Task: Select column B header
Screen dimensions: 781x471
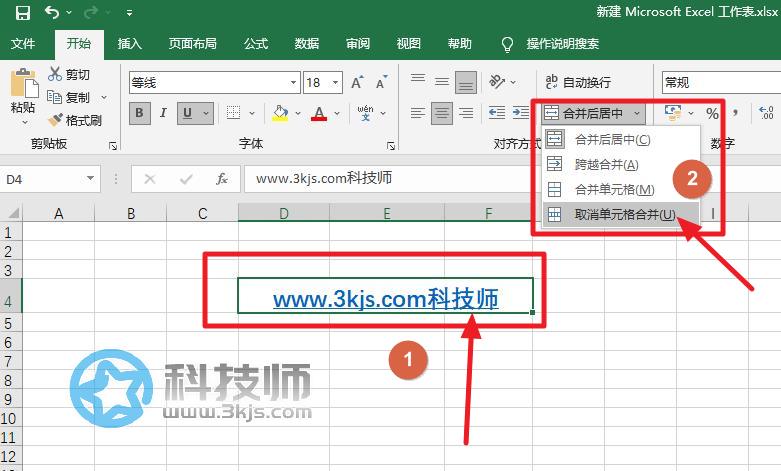Action: pyautogui.click(x=130, y=214)
